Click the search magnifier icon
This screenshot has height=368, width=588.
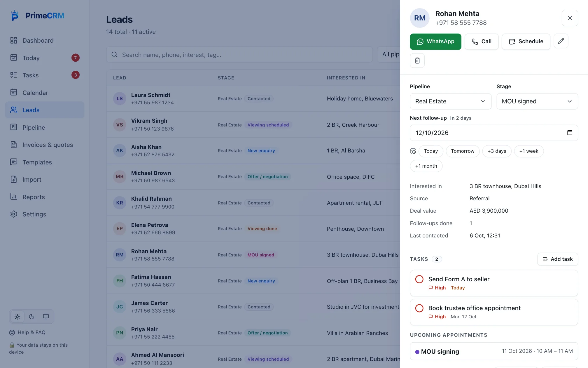coord(114,55)
